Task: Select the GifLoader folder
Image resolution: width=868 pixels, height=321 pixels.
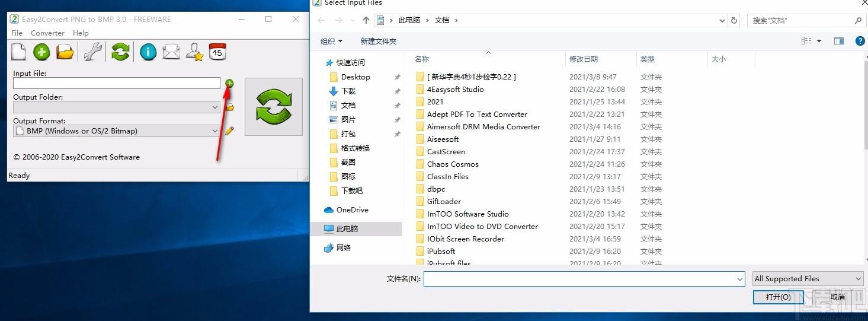Action: click(444, 201)
